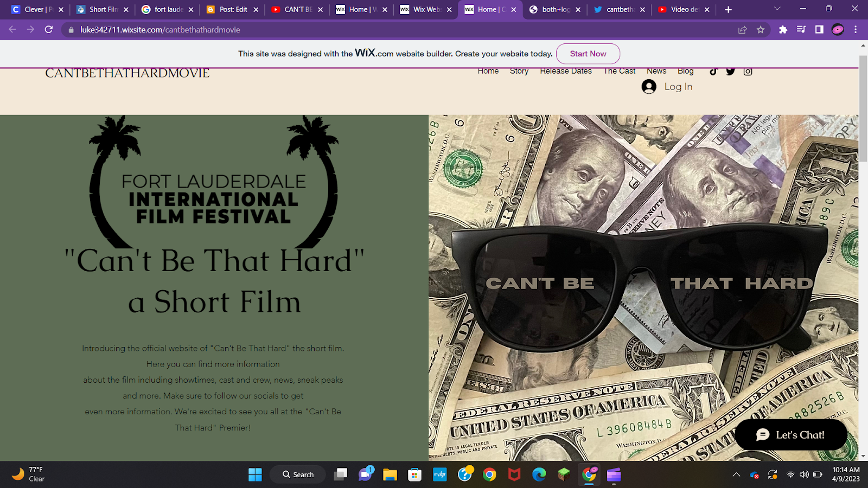Click the Home navigation link
Viewport: 868px width, 488px height.
tap(488, 71)
